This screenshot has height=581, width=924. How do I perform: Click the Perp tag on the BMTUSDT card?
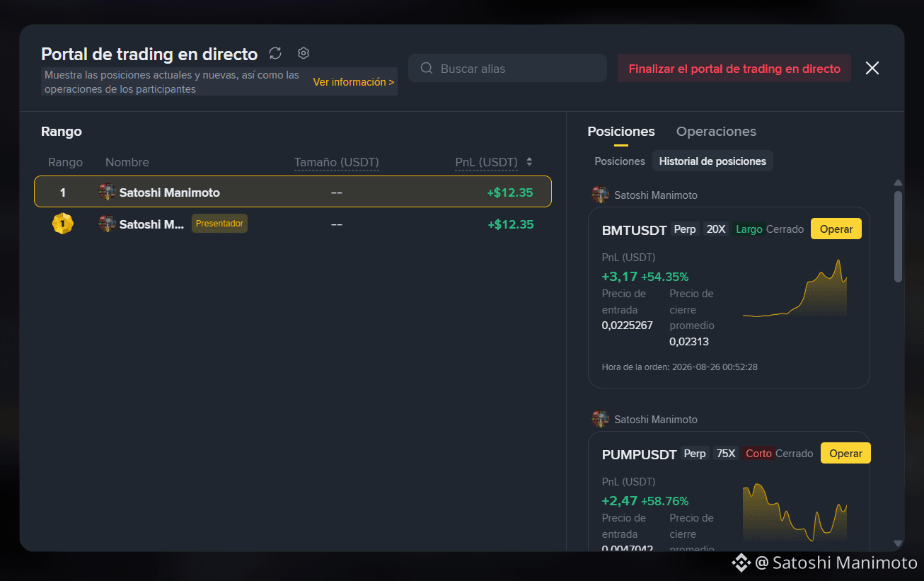(685, 229)
